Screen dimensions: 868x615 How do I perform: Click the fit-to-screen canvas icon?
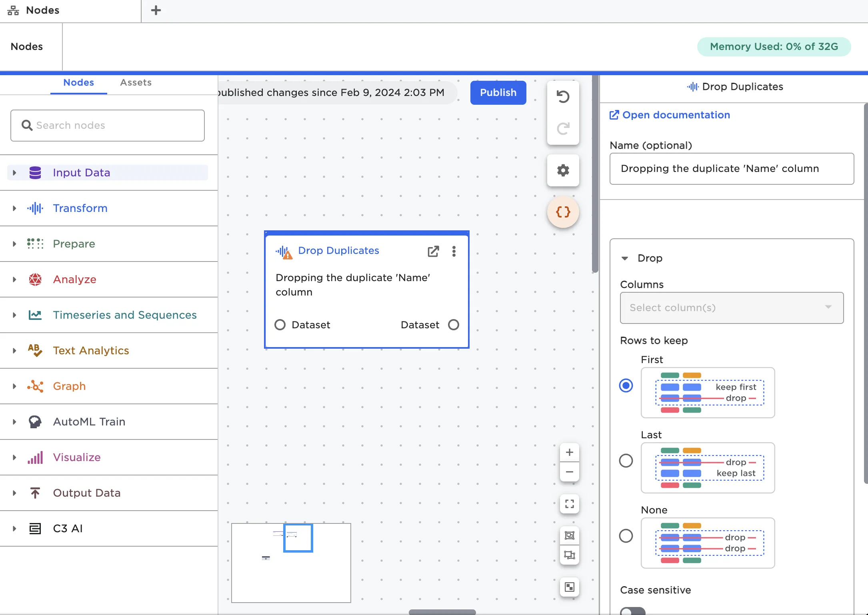coord(569,503)
